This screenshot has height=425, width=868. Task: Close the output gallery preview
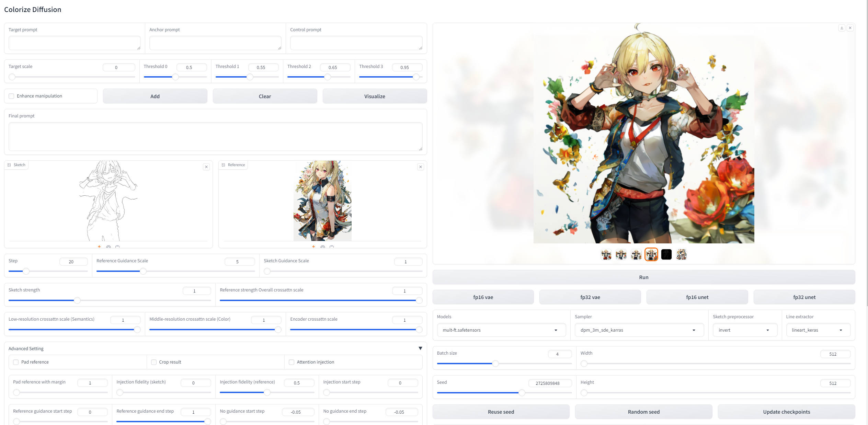point(850,28)
